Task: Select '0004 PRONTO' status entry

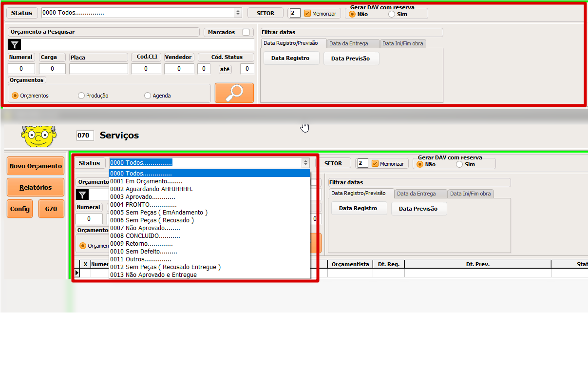Action: pos(143,205)
